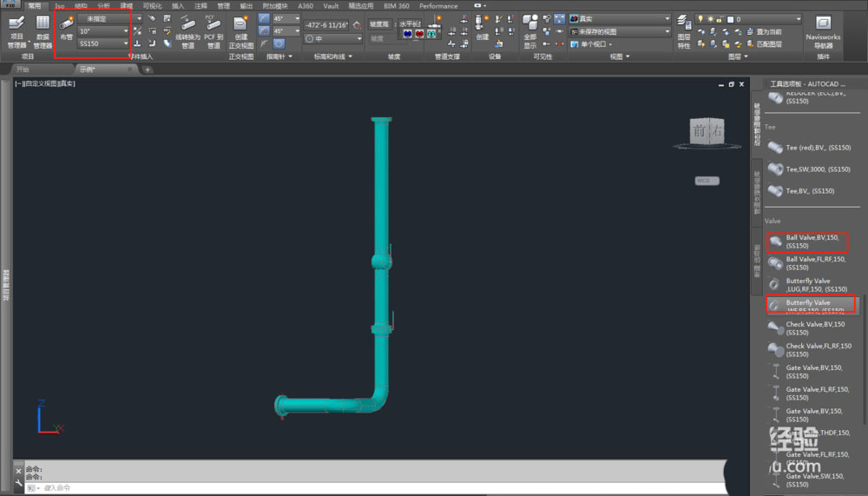Open the 未保存的视图 view dropdown
The image size is (868, 496).
(667, 31)
